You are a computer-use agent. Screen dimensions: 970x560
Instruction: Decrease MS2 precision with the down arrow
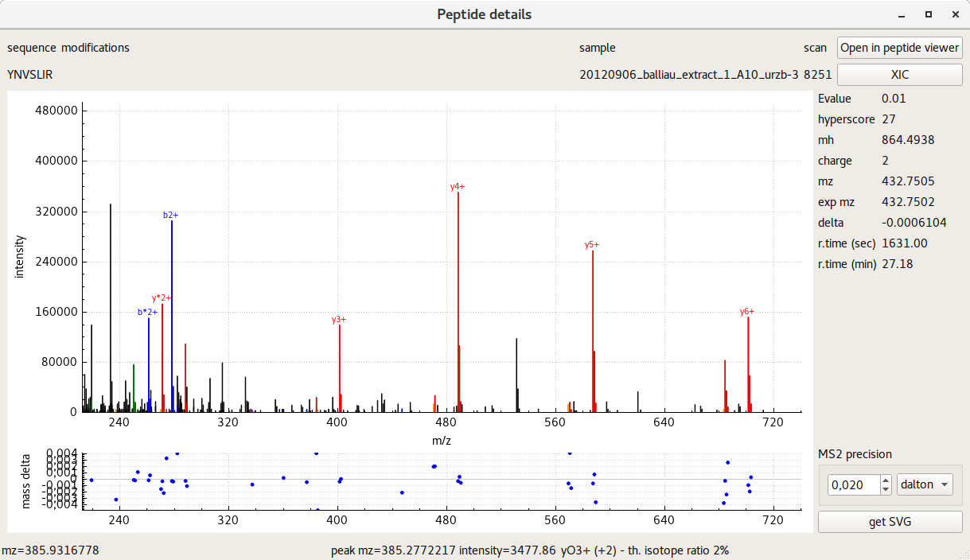(x=886, y=489)
